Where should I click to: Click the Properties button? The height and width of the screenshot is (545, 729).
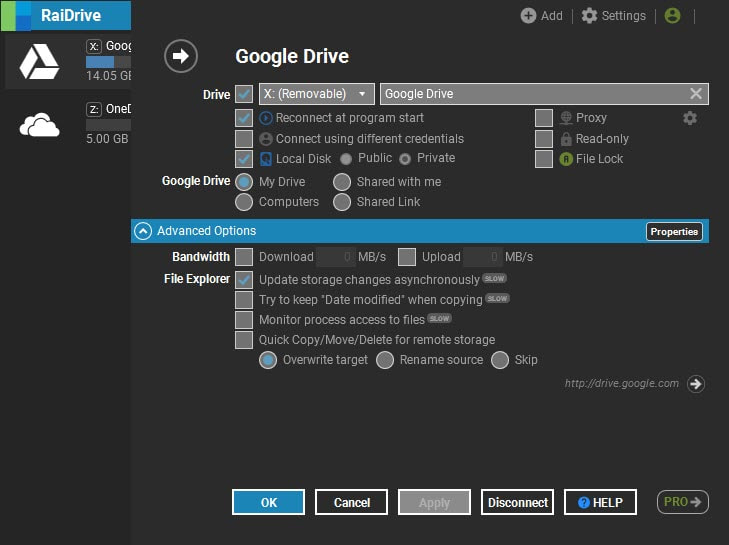click(x=674, y=231)
